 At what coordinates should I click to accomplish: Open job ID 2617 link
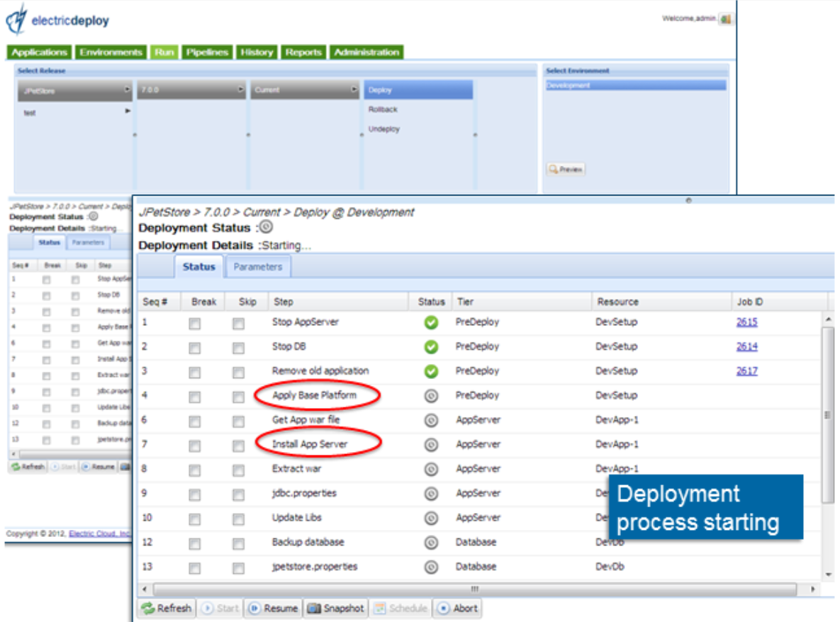(x=747, y=371)
